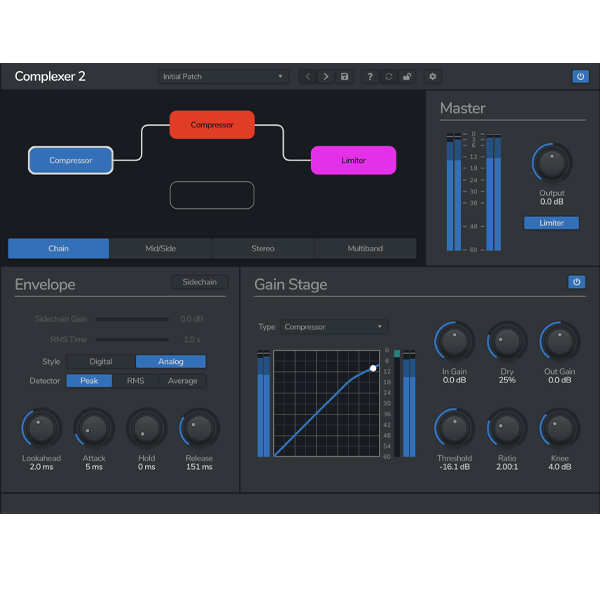The height and width of the screenshot is (600, 600).
Task: Save the current patch
Action: 344,77
